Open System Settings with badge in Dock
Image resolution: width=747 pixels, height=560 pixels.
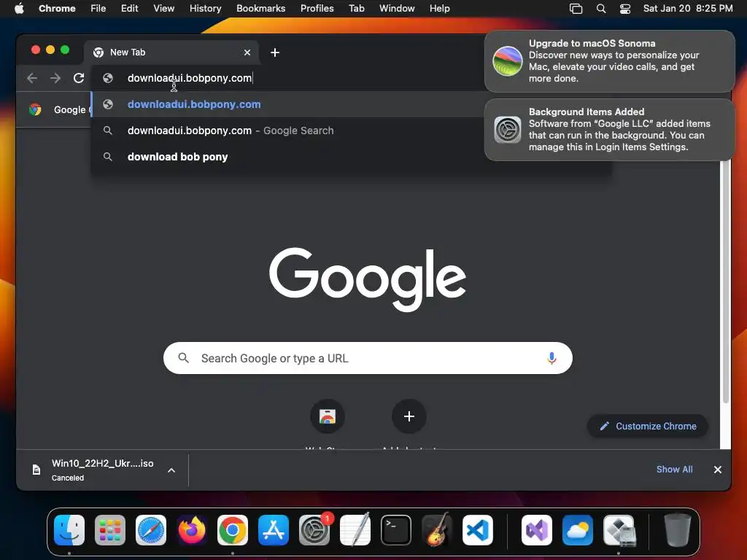point(314,530)
